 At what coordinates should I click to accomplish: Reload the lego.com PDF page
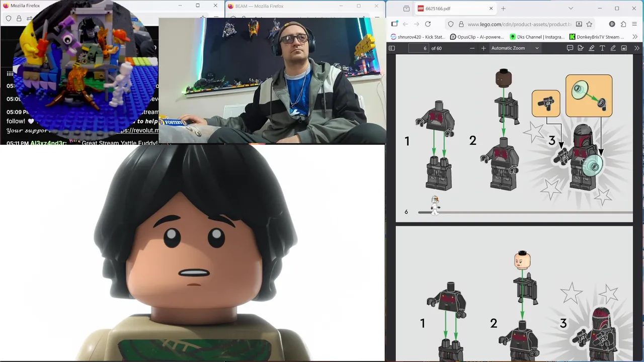pos(428,24)
